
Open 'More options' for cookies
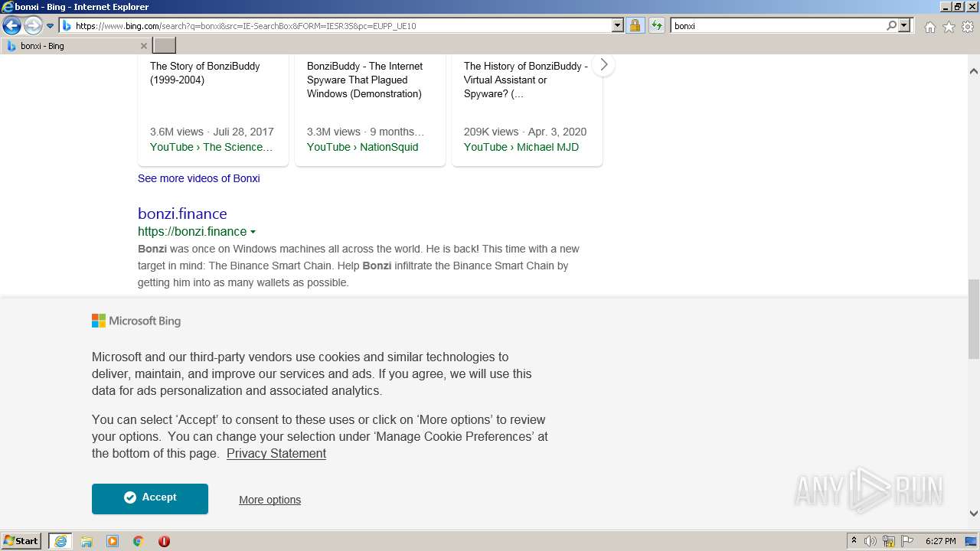269,500
